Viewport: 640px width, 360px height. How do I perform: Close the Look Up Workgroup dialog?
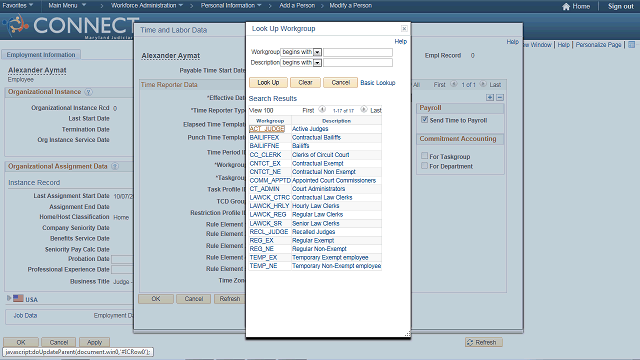click(x=404, y=29)
